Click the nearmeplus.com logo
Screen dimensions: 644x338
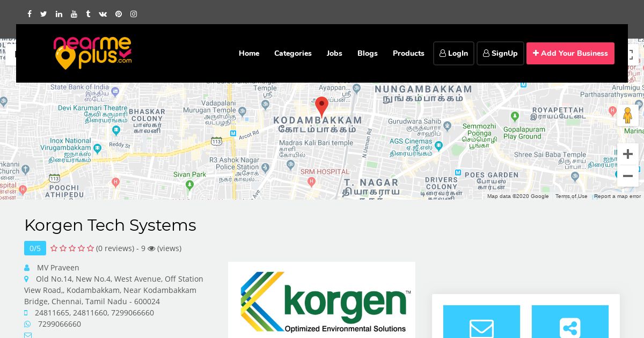pos(92,53)
